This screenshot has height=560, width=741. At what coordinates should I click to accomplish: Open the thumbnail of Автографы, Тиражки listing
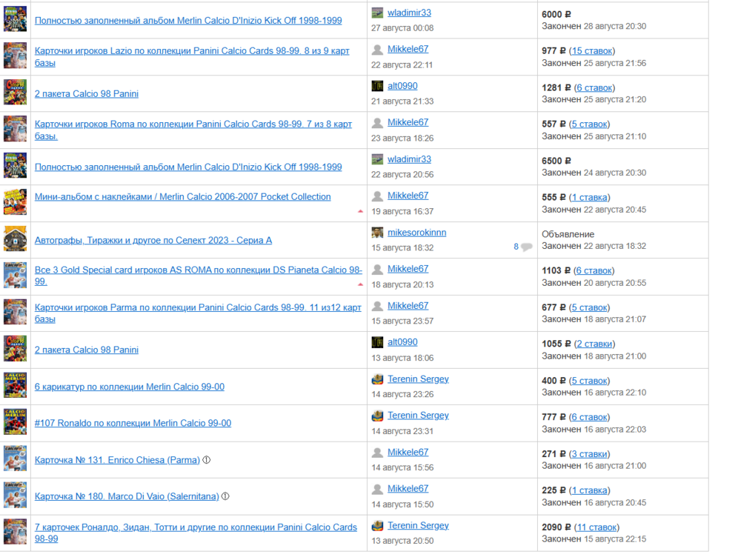point(15,239)
